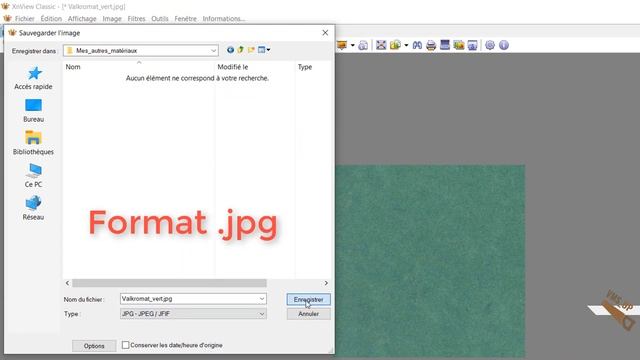The width and height of the screenshot is (640, 360).
Task: Open the Outils menu
Action: [x=160, y=19]
